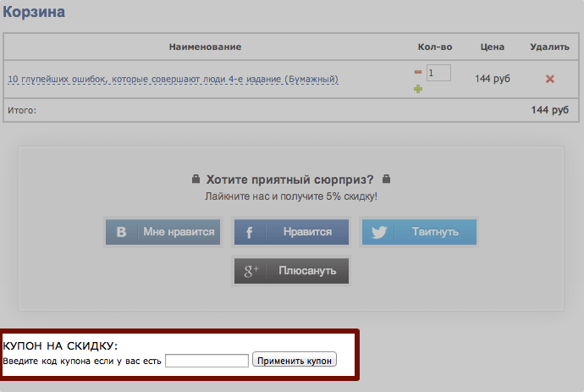Viewport: 584px width, 392px height.
Task: Like via VK 'Мне нравится' button
Action: [163, 232]
